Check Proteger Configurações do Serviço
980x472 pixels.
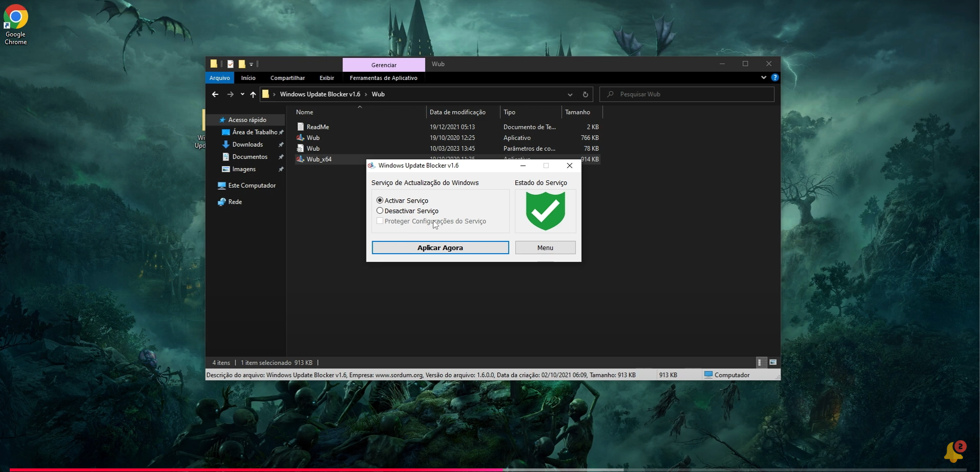[x=380, y=220]
